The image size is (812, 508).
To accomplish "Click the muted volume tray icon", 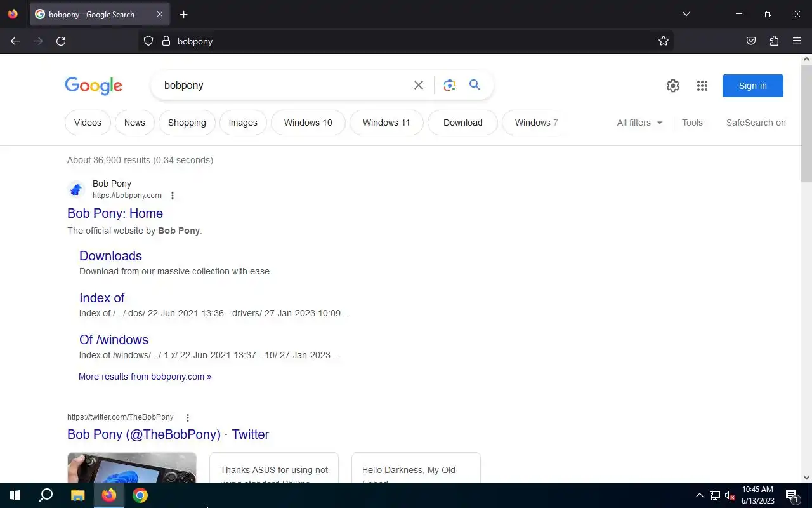I will point(730,495).
